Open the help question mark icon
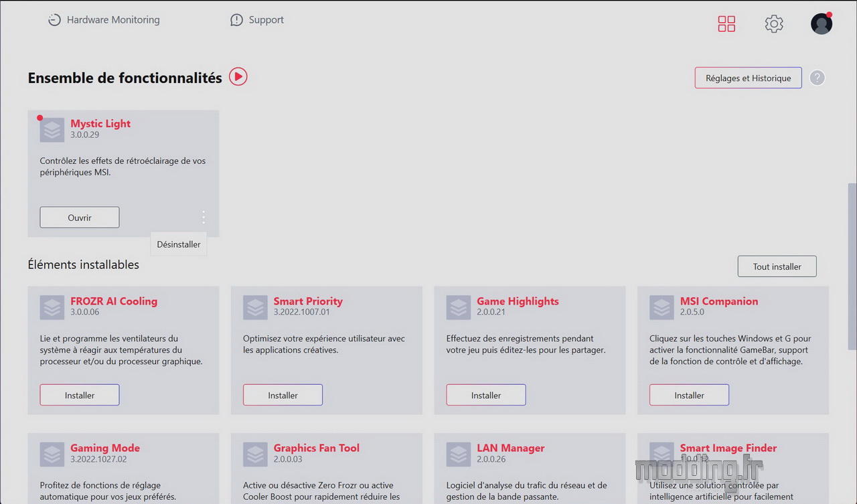 click(x=817, y=78)
